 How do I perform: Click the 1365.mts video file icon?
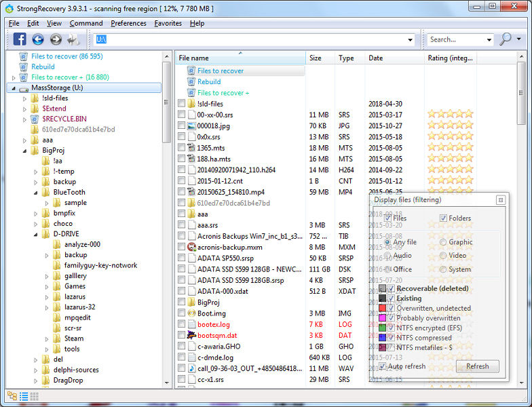(x=191, y=148)
